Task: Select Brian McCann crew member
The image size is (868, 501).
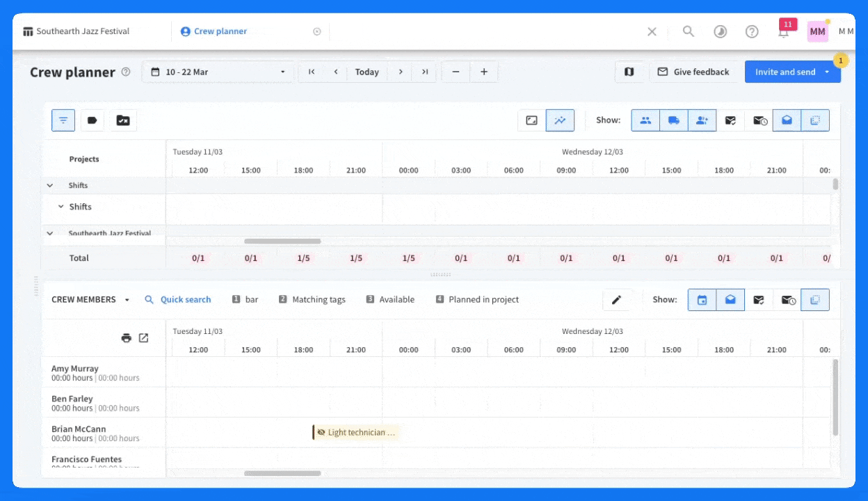Action: click(79, 429)
